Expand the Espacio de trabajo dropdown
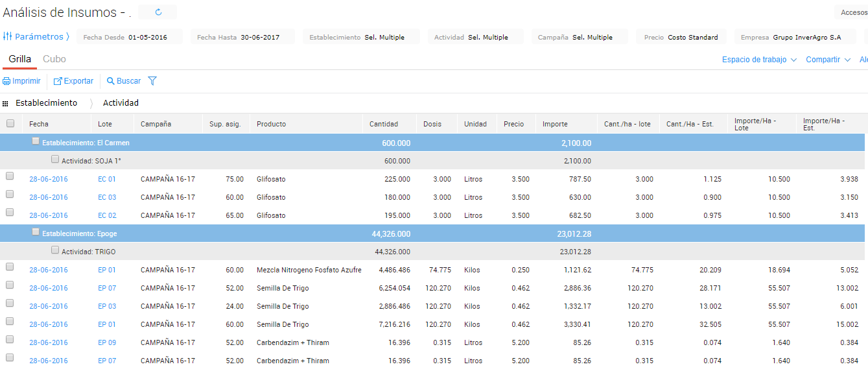868x371 pixels. coord(759,60)
